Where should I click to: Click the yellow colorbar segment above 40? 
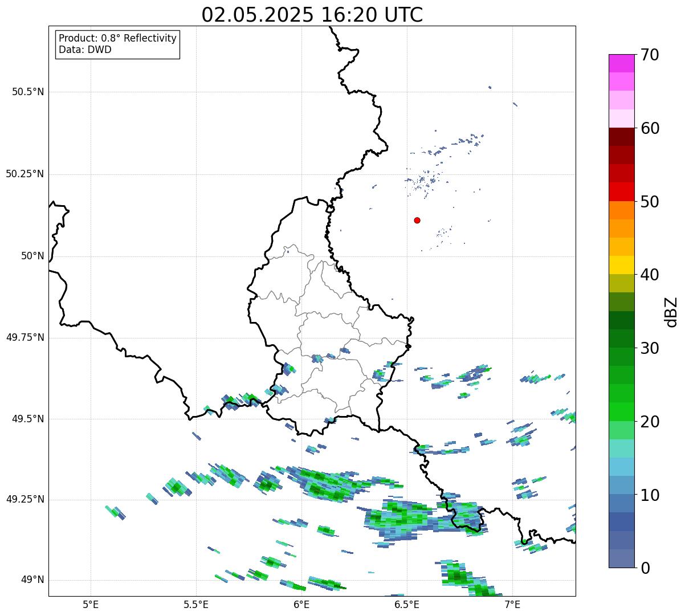tap(622, 266)
